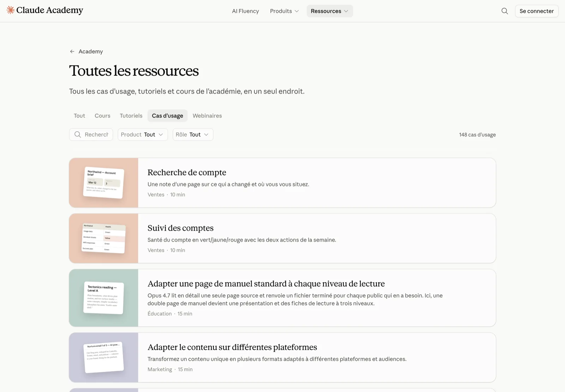Image resolution: width=565 pixels, height=392 pixels.
Task: Click the Se connecter button
Action: click(x=536, y=11)
